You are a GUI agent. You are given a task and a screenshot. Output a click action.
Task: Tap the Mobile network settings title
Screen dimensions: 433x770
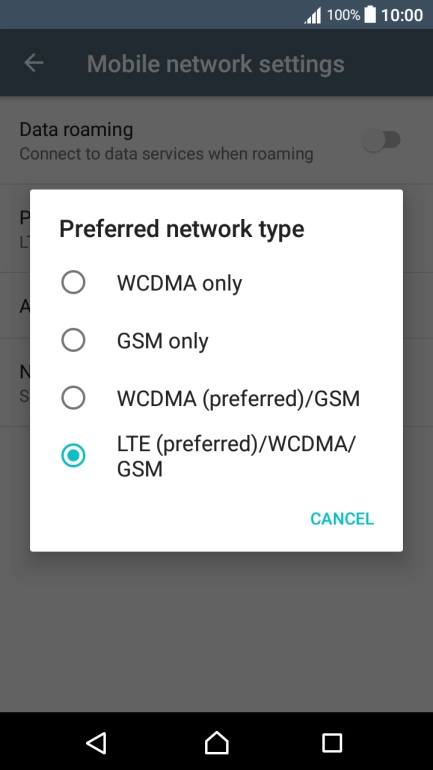216,64
